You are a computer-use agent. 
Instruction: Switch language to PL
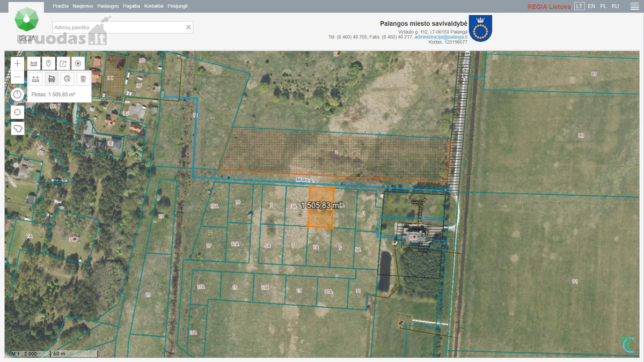[x=603, y=6]
